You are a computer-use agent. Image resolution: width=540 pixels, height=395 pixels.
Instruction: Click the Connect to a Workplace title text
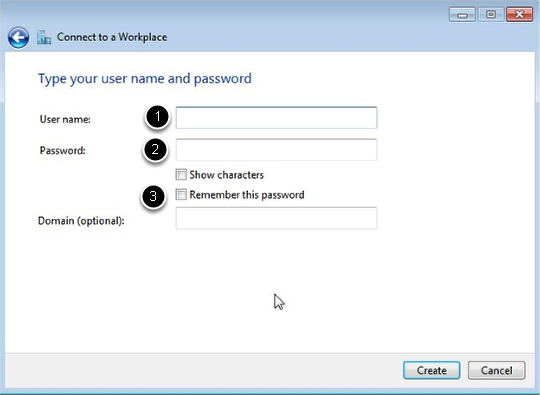click(112, 37)
